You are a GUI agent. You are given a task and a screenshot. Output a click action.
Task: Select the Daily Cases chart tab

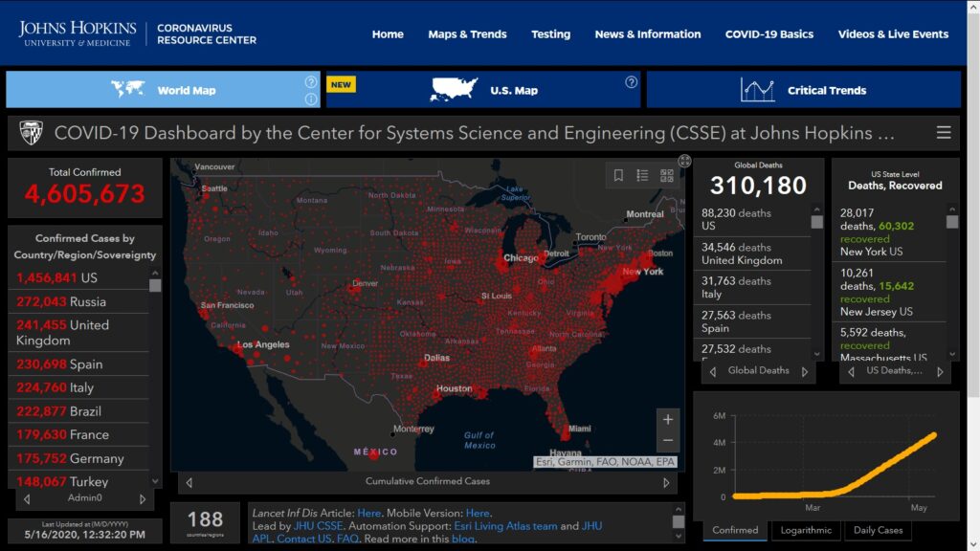(x=878, y=530)
